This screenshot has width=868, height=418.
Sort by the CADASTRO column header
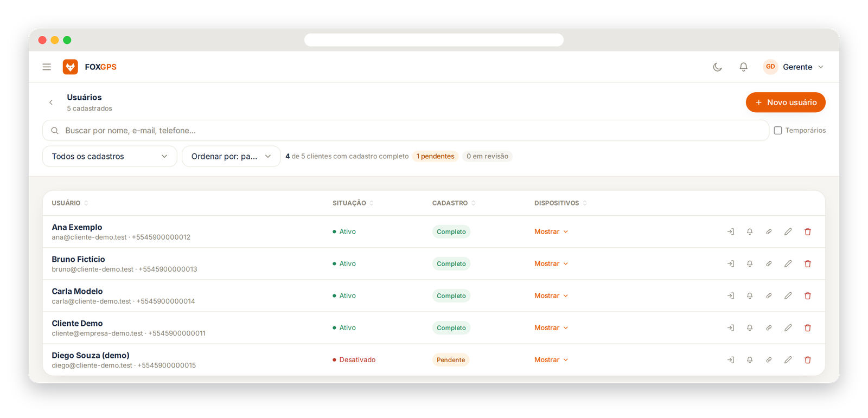[454, 203]
